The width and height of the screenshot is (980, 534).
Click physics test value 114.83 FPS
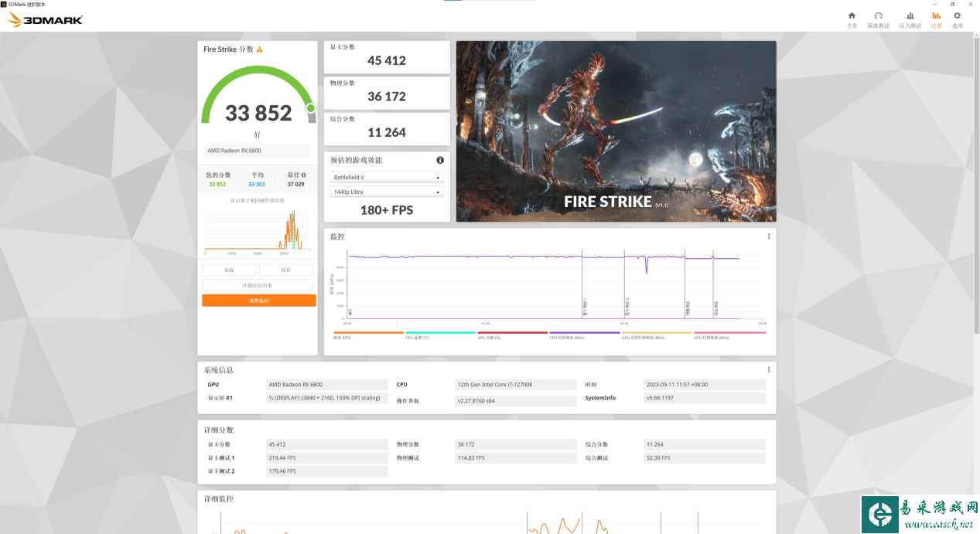516,457
